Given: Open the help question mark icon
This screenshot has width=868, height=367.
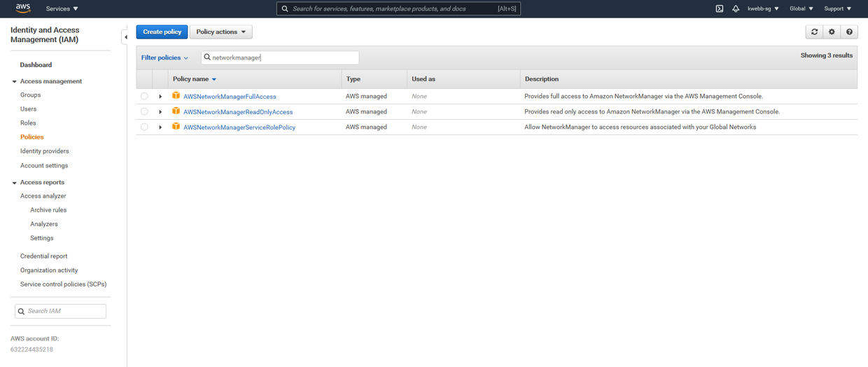Looking at the screenshot, I should (849, 32).
